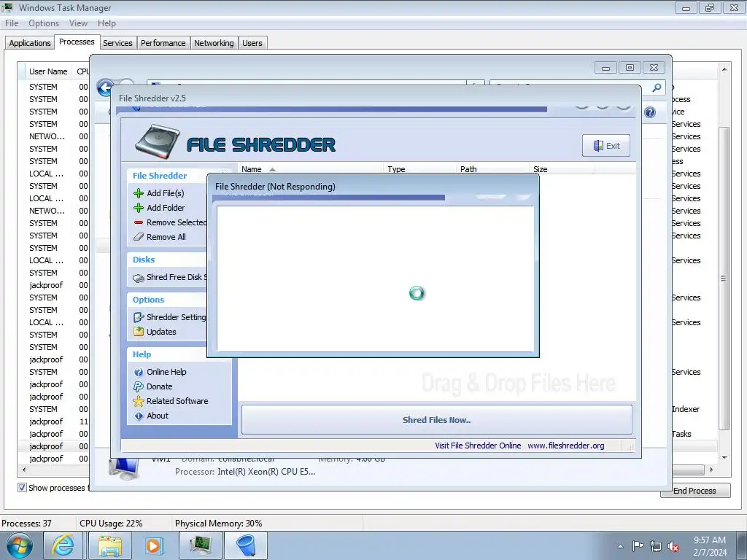The image size is (747, 560).
Task: Sort by the Path column header
Action: point(492,169)
